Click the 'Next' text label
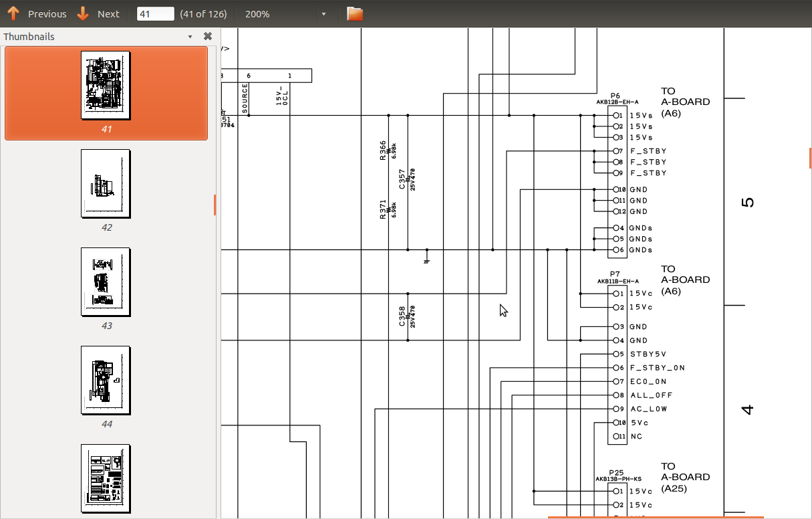Image resolution: width=812 pixels, height=519 pixels. point(108,14)
